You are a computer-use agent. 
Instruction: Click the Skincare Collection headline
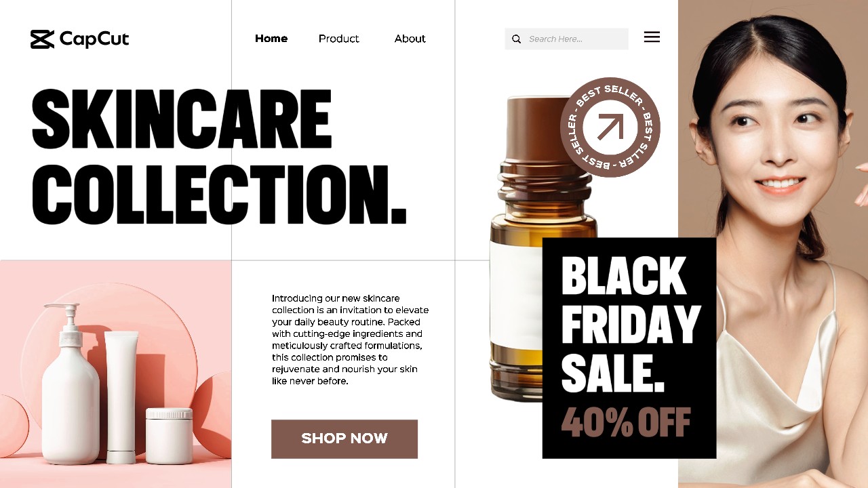218,157
